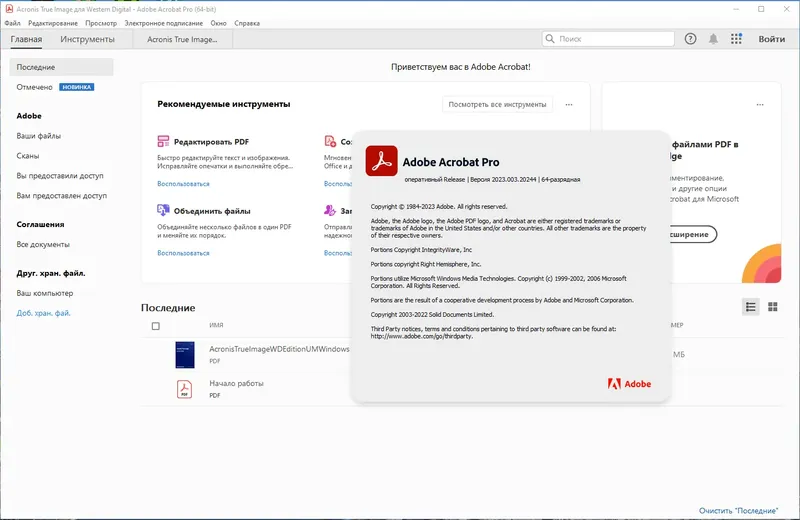
Task: Switch to the Главная tab
Action: click(x=26, y=39)
